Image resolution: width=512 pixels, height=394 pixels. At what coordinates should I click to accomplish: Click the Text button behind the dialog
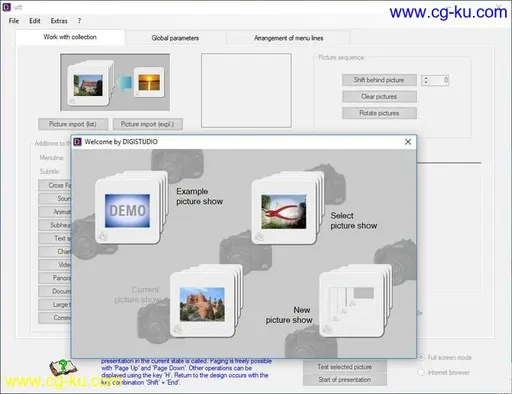[55, 238]
